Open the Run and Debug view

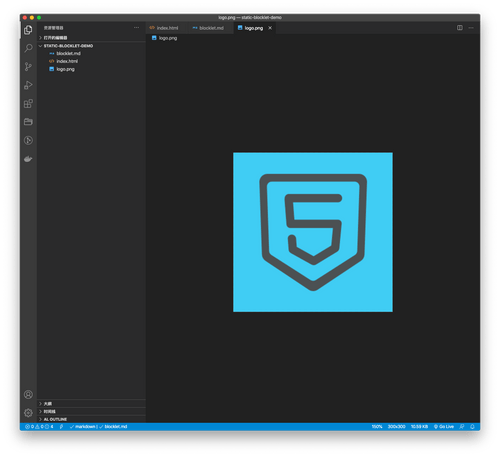point(28,85)
